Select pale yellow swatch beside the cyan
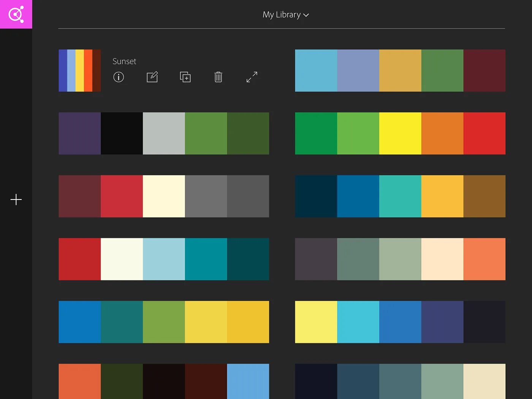This screenshot has height=399, width=532. 316,322
